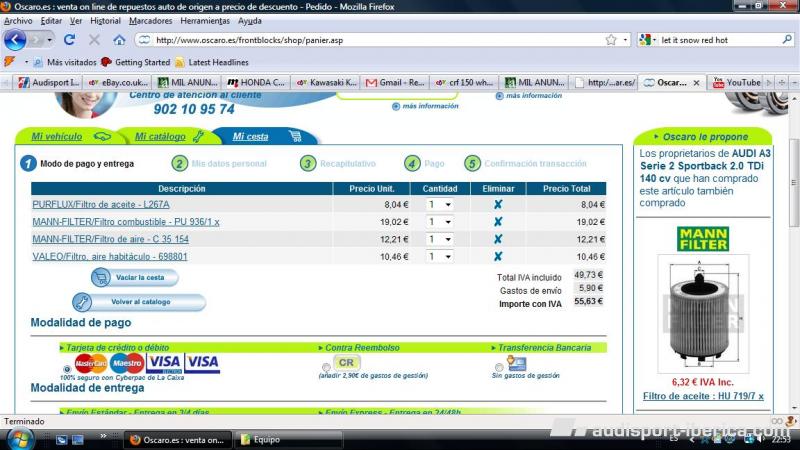Viewport: 800px width, 450px height.
Task: Run the search with the magnifier icon
Action: pos(787,40)
